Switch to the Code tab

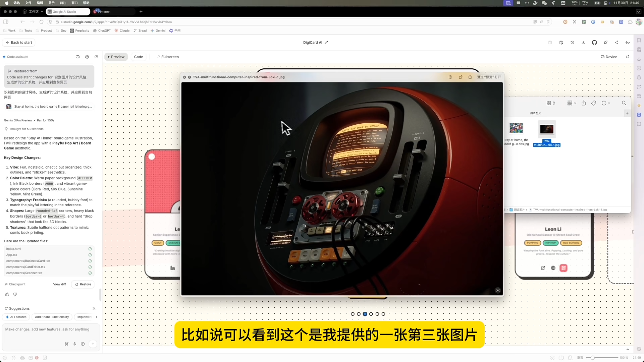(139, 57)
